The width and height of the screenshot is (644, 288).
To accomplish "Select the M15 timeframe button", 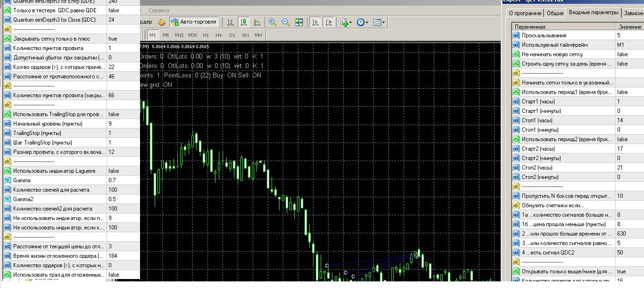I will point(179,35).
